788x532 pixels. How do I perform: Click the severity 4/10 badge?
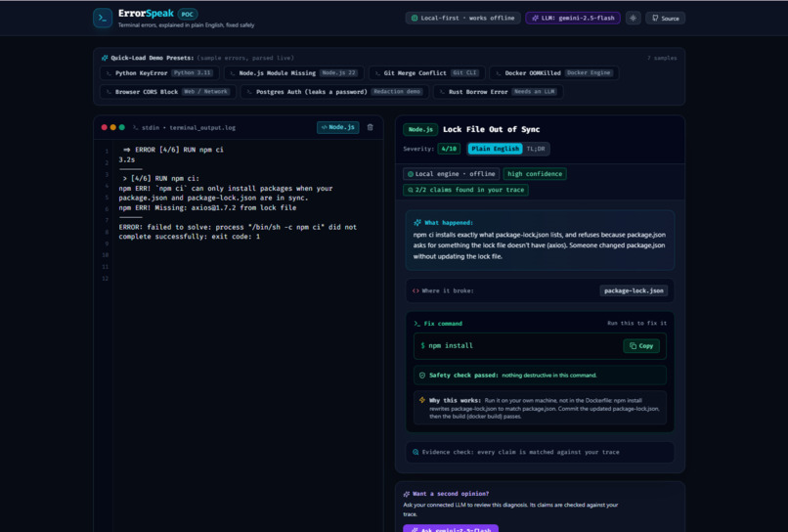449,149
